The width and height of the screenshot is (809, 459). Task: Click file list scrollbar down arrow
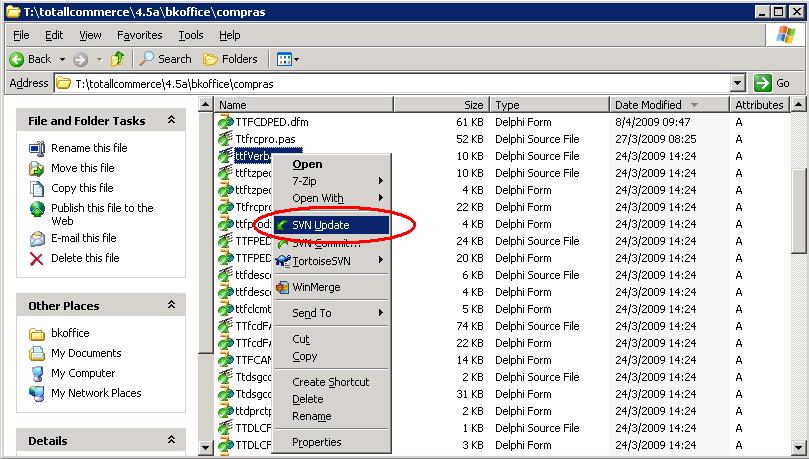[x=798, y=448]
